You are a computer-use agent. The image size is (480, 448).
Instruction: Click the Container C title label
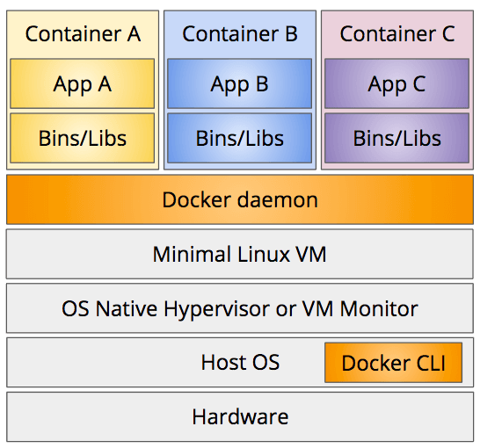[x=397, y=33]
